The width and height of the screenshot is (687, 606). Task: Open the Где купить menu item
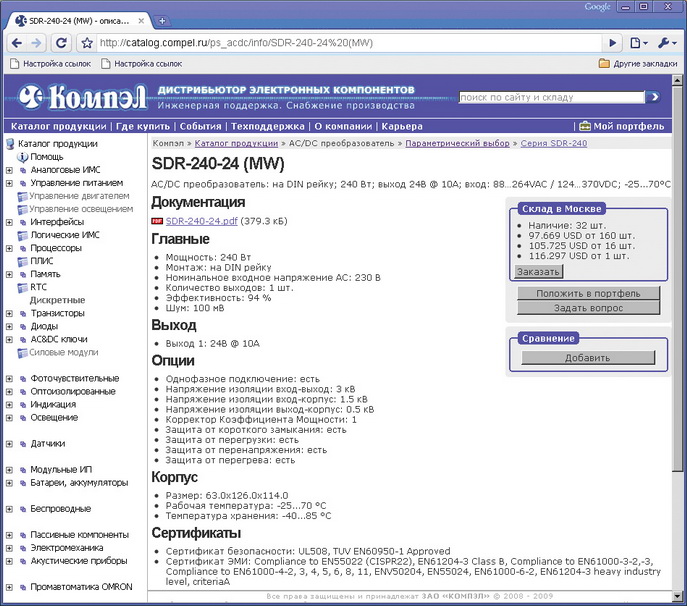[143, 127]
